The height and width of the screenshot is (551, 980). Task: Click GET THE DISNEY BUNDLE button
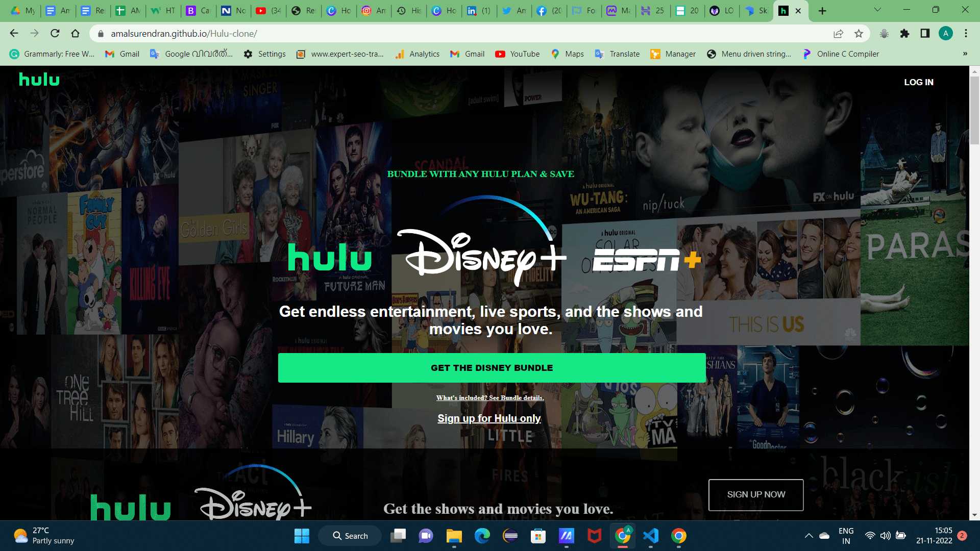492,368
